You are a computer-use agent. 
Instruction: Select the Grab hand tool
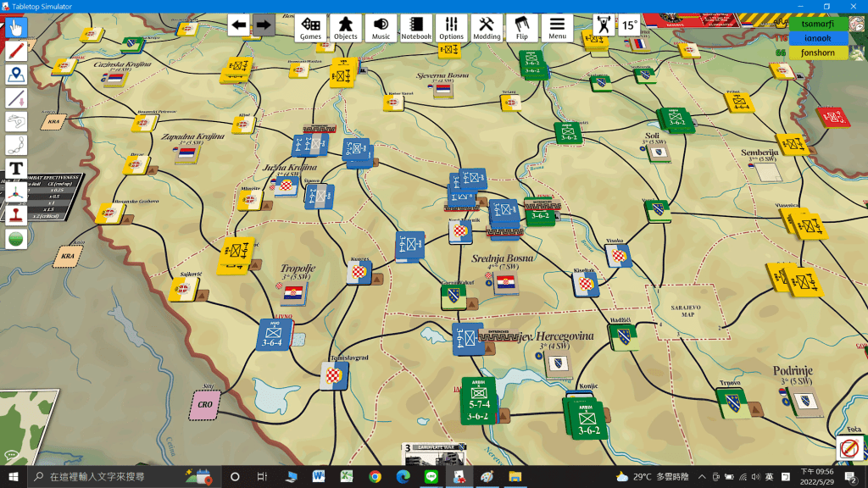[x=16, y=27]
